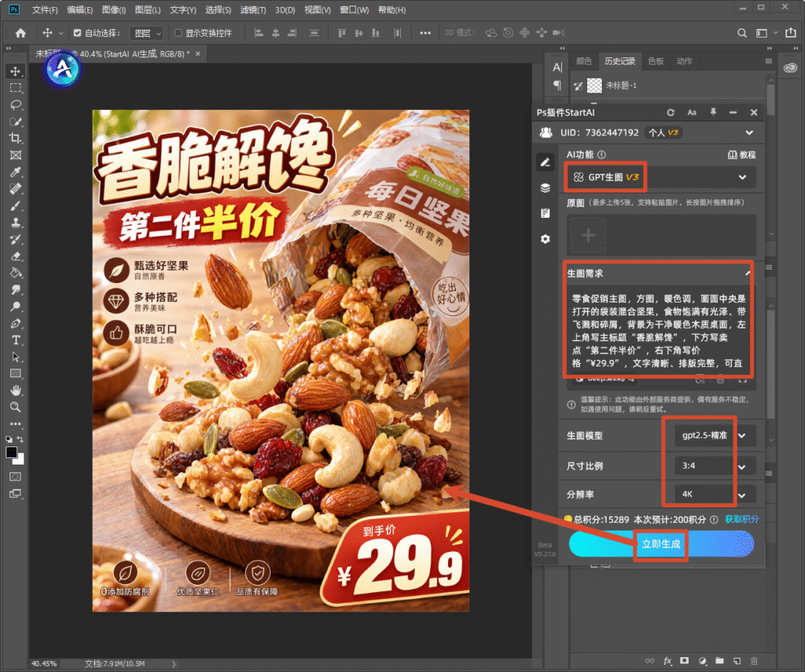
Task: Open the history panel options menu
Action: tap(769, 61)
